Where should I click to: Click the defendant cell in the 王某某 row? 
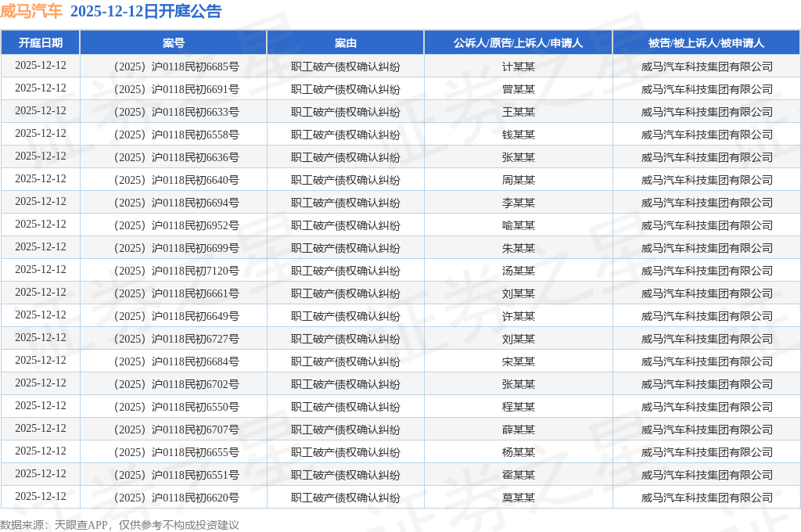(x=706, y=112)
